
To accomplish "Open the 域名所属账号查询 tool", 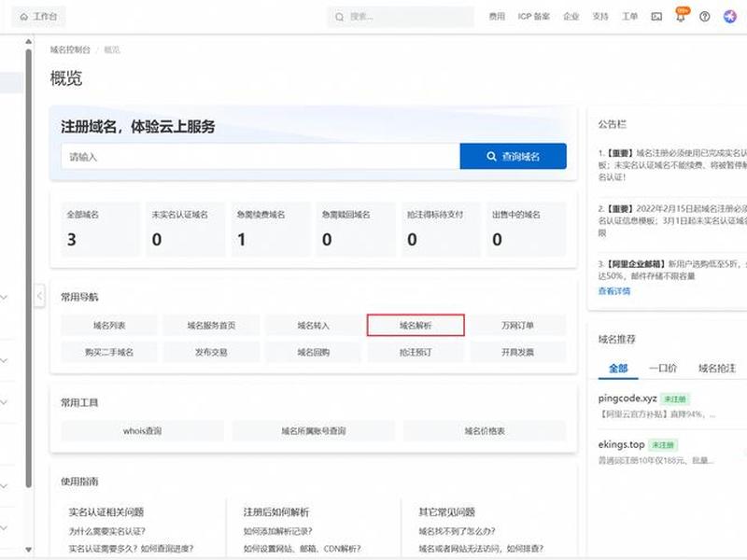I will [314, 430].
